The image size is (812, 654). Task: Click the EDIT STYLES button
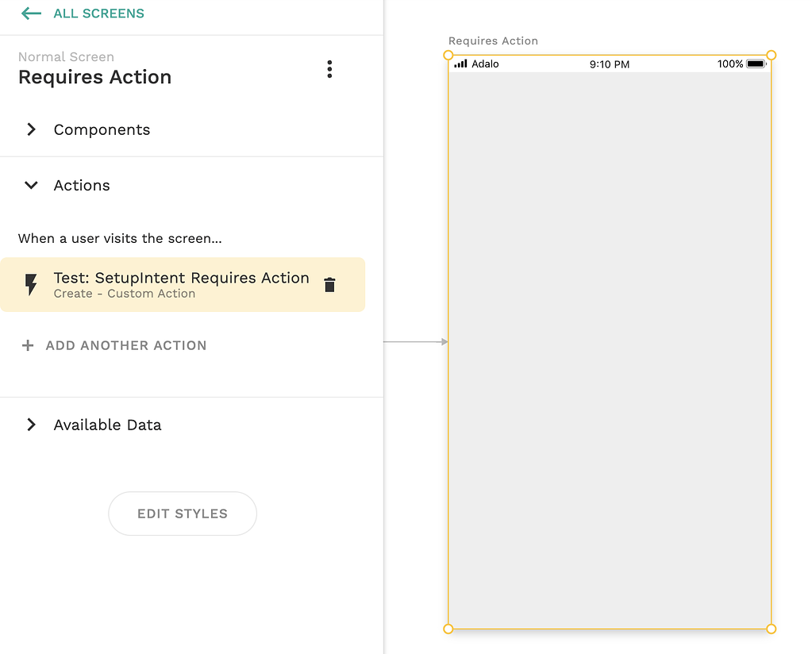(182, 514)
